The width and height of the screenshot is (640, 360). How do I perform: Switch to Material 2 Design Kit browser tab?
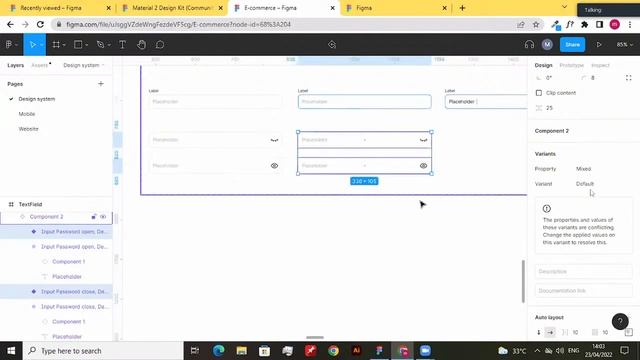click(x=172, y=8)
